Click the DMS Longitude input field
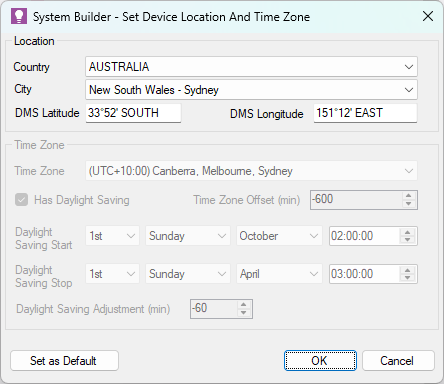Image resolution: width=444 pixels, height=384 pixels. click(x=365, y=113)
